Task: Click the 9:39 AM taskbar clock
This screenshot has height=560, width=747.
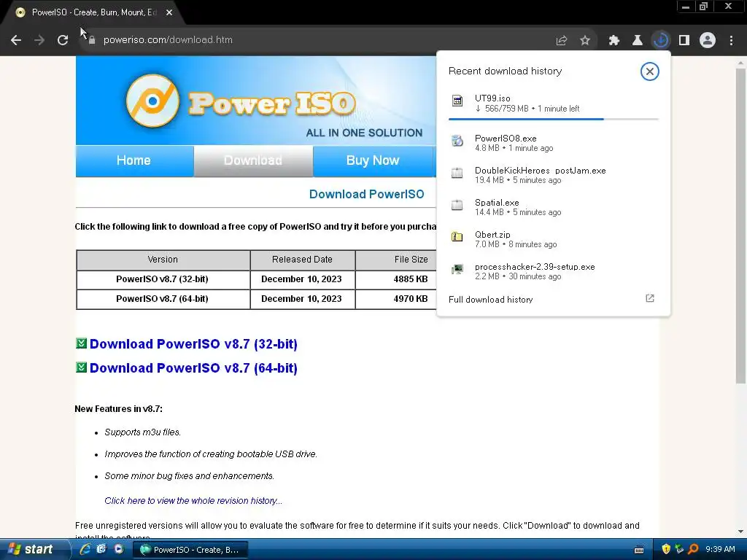Action: point(720,550)
